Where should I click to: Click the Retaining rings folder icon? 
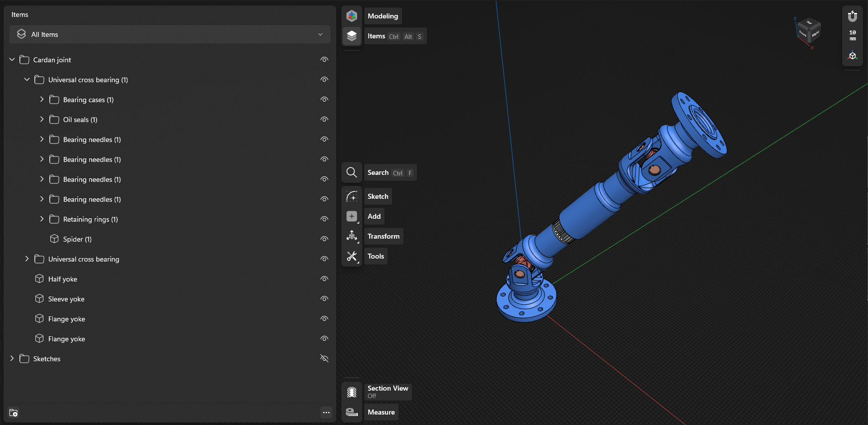coord(54,219)
